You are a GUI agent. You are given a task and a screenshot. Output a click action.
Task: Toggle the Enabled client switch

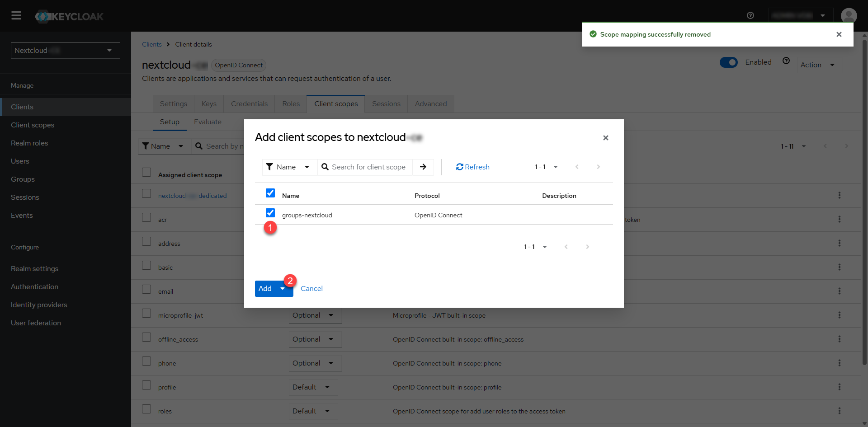[x=728, y=62]
